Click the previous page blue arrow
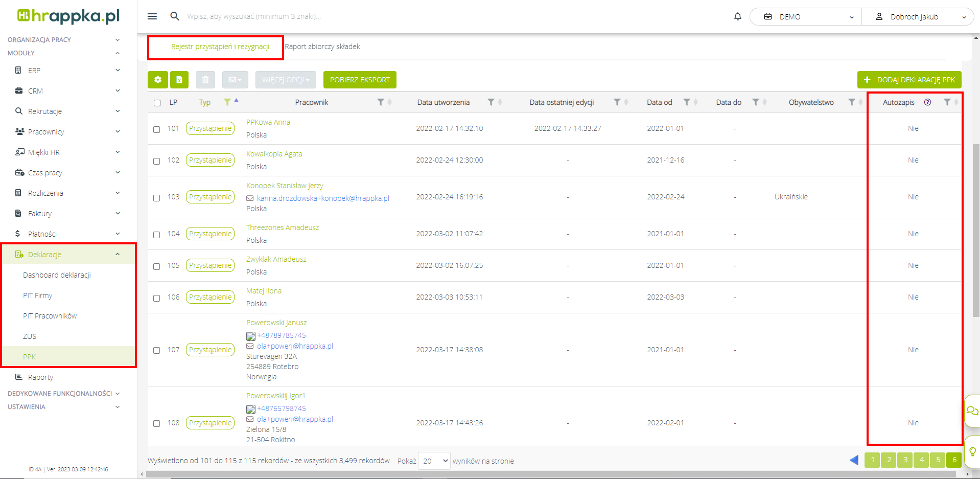This screenshot has height=479, width=980. [x=854, y=460]
